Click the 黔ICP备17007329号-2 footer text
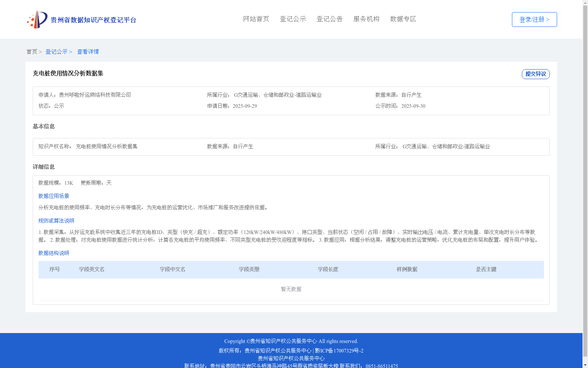The width and height of the screenshot is (588, 368). [339, 351]
